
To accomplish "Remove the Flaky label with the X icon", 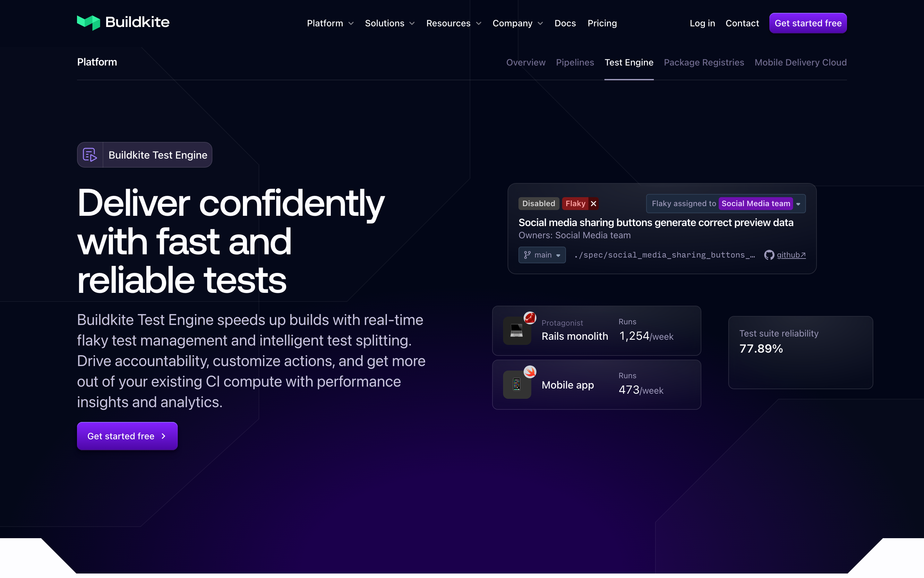I will [593, 203].
